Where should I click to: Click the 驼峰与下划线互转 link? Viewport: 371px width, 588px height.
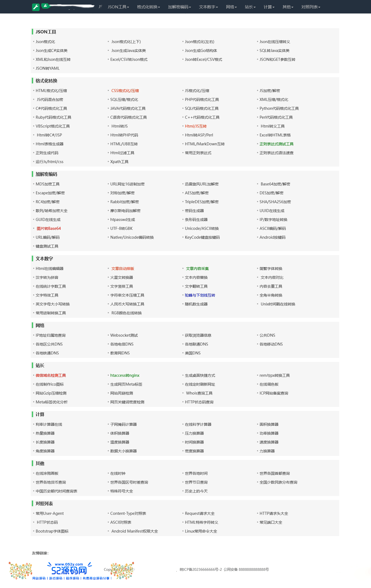(200, 295)
